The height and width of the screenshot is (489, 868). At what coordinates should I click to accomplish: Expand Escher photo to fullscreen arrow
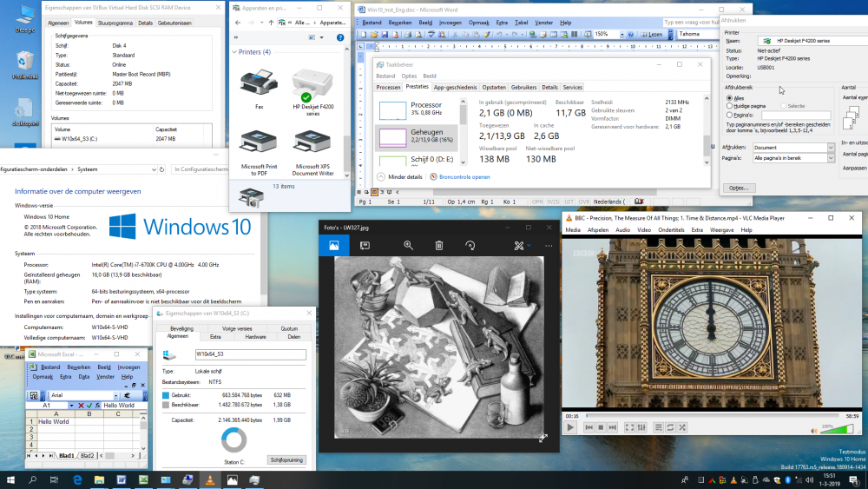pos(543,438)
